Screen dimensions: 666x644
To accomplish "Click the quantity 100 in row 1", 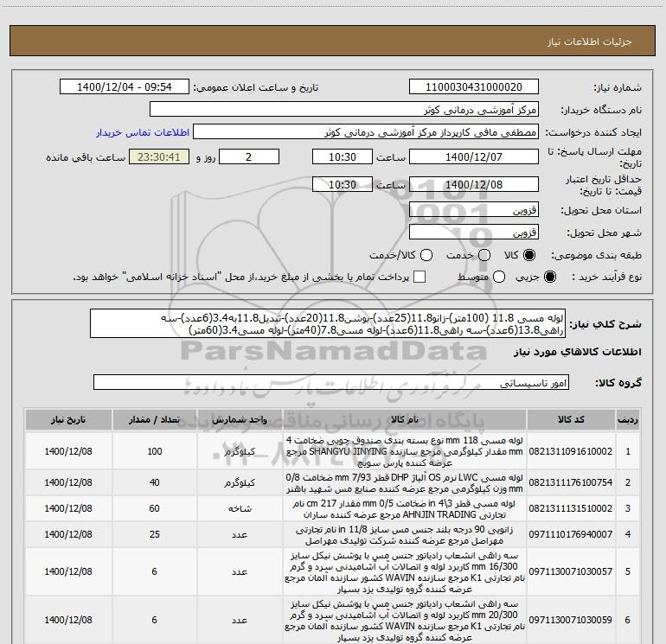I will pos(155,451).
